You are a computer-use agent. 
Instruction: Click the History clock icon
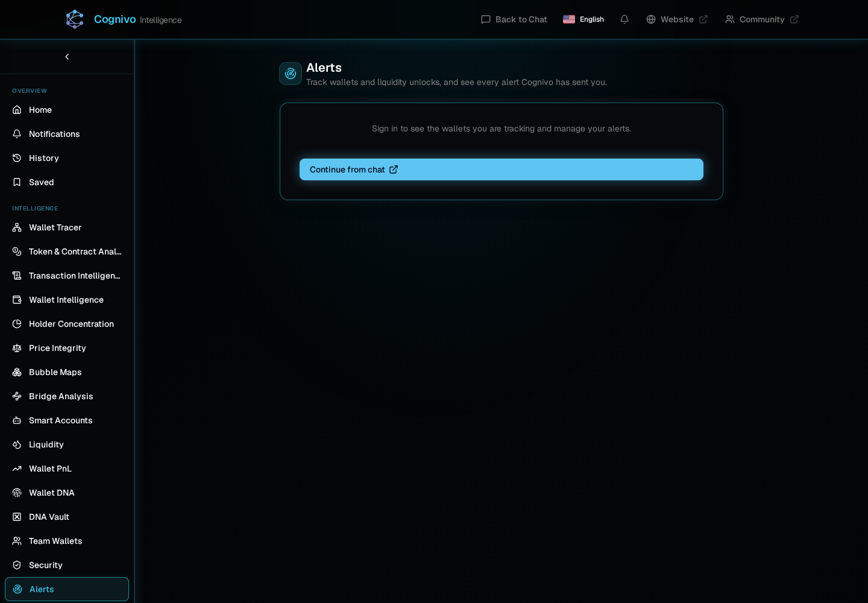17,158
